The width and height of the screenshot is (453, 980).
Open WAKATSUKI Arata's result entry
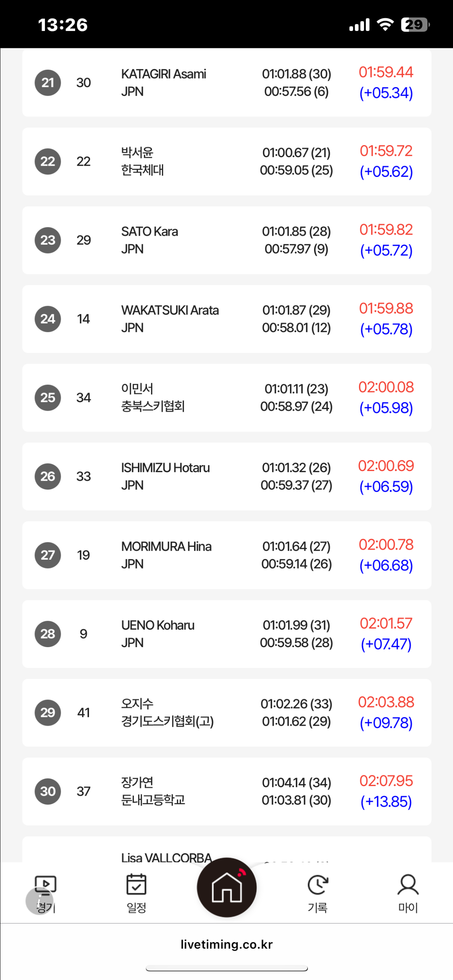tap(226, 319)
